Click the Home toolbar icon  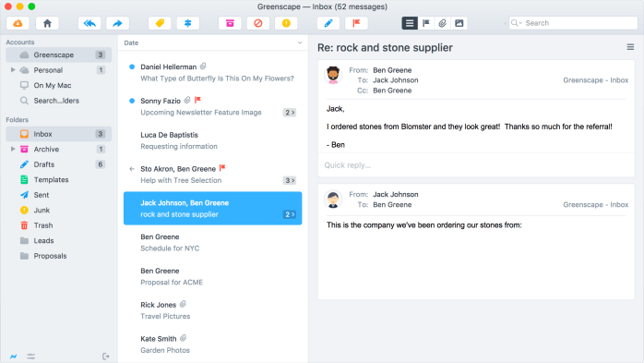(47, 23)
